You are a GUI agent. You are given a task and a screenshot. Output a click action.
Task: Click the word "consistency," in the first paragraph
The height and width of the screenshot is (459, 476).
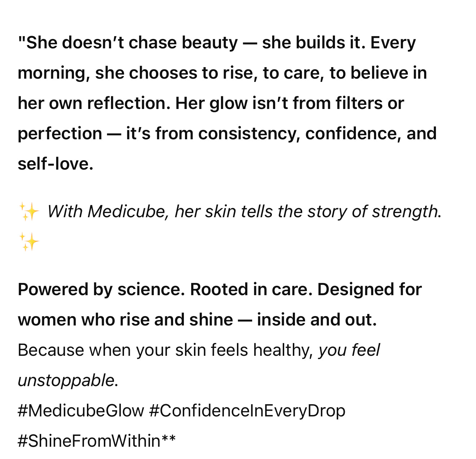249,134
